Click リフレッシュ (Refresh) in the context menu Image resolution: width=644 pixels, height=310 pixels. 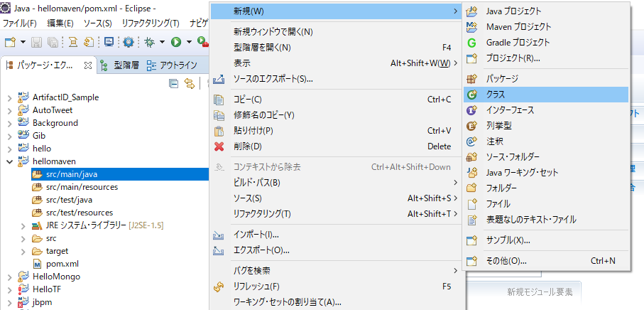click(256, 287)
